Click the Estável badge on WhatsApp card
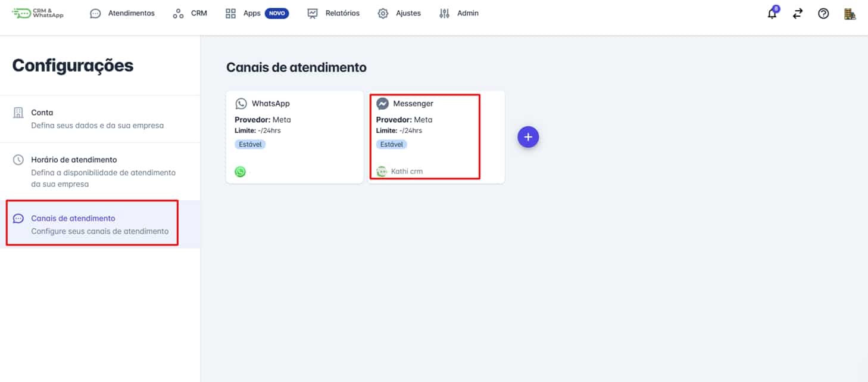This screenshot has width=868, height=382. 250,144
